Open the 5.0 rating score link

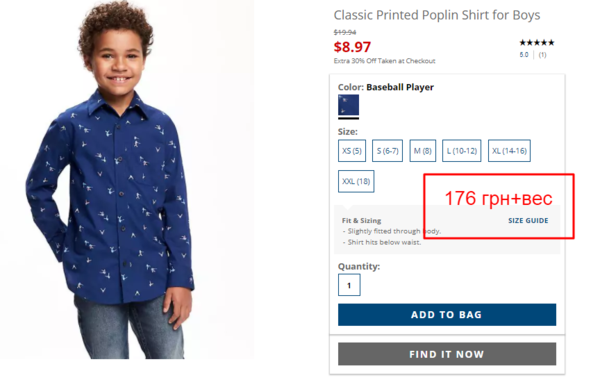(x=524, y=55)
